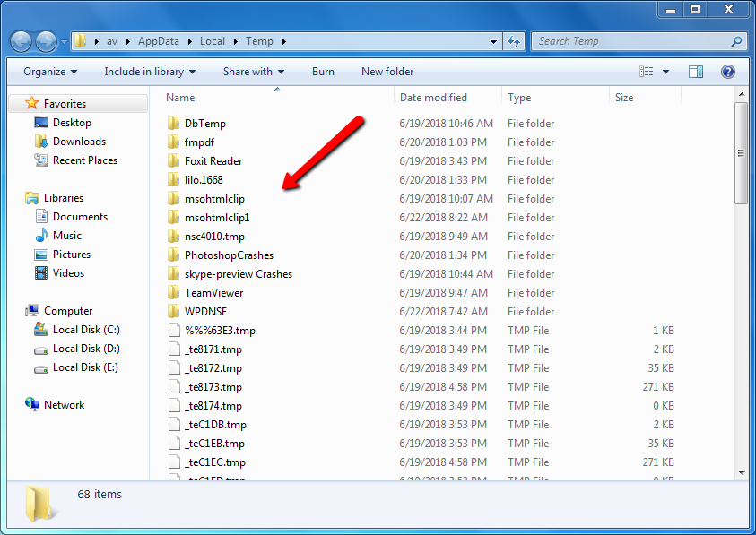This screenshot has height=535, width=756.
Task: Sort by Date modified column header
Action: (433, 98)
